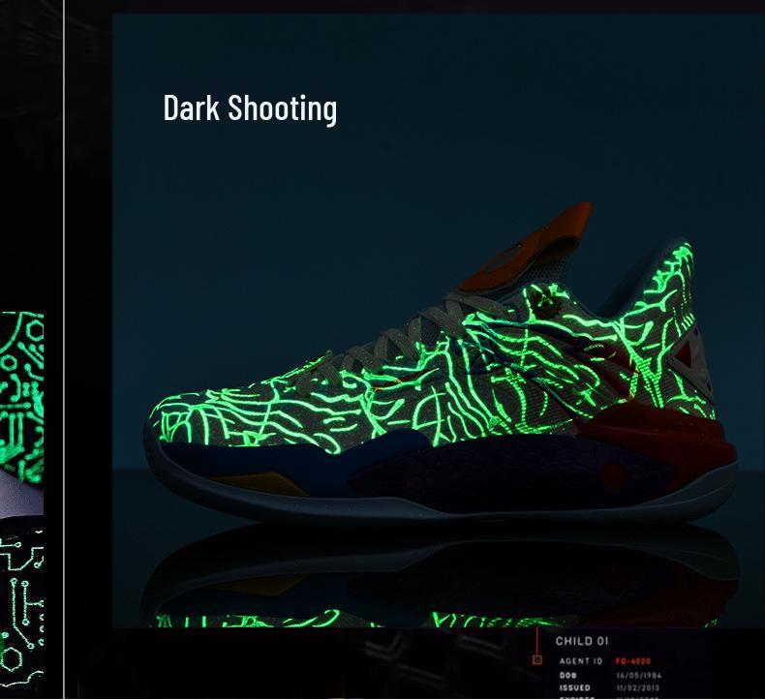Image resolution: width=765 pixels, height=700 pixels.
Task: Click the "CHILD 01" label
Action: (582, 642)
